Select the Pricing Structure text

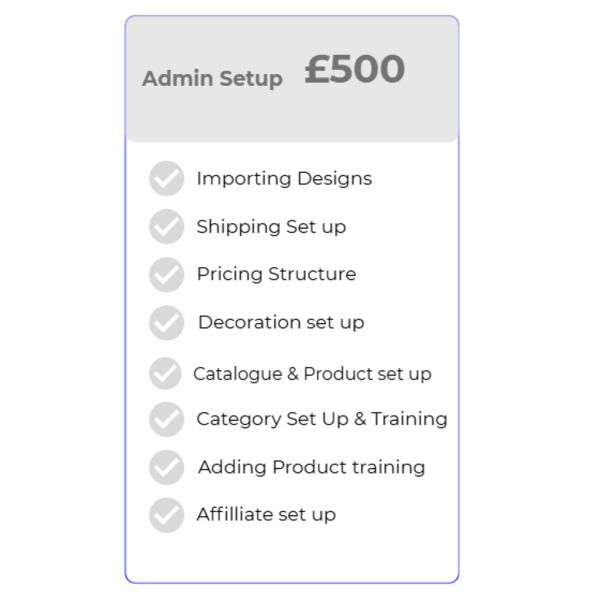[276, 274]
